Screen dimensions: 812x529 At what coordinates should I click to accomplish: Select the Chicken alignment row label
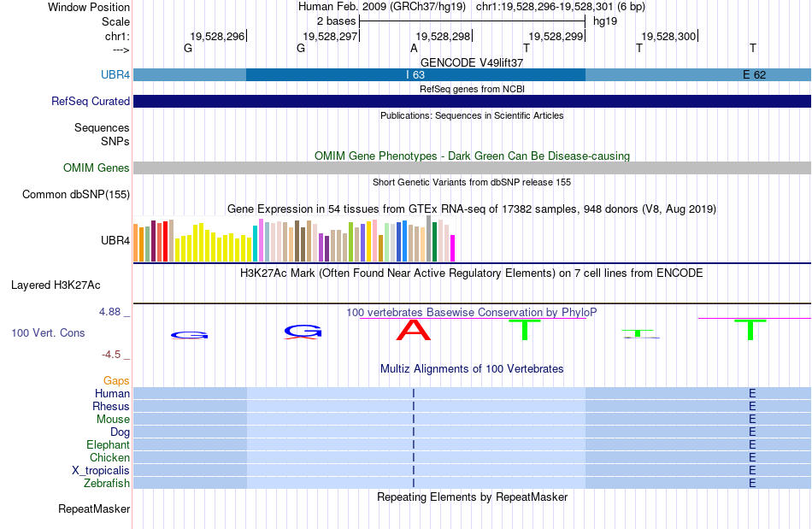(109, 457)
